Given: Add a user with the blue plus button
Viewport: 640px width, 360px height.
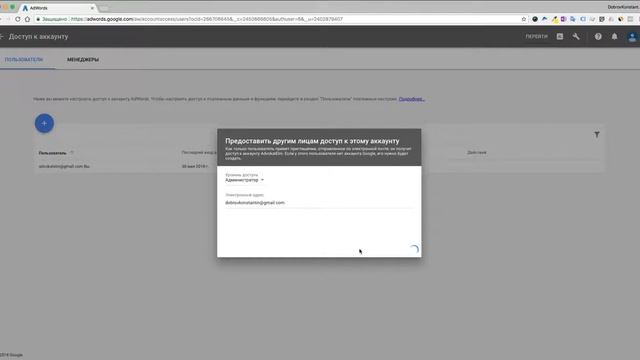Looking at the screenshot, I should coord(44,123).
